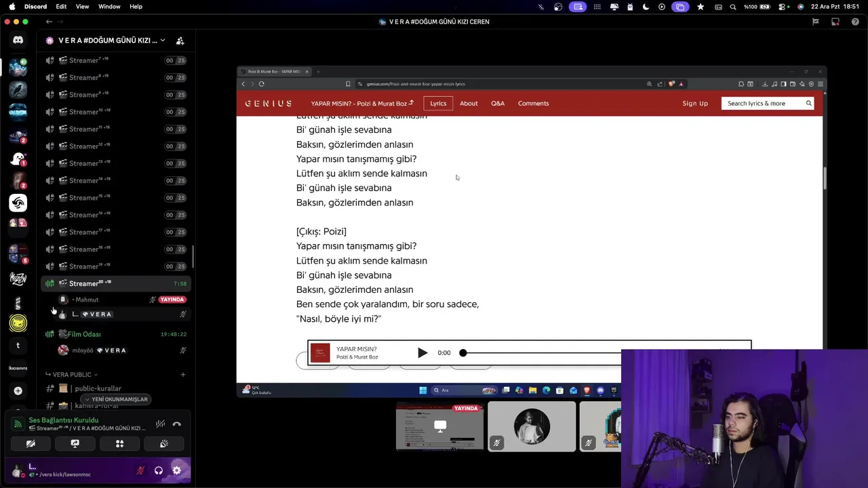This screenshot has width=868, height=488.
Task: Reload the page in the streamed browser
Action: [x=261, y=84]
